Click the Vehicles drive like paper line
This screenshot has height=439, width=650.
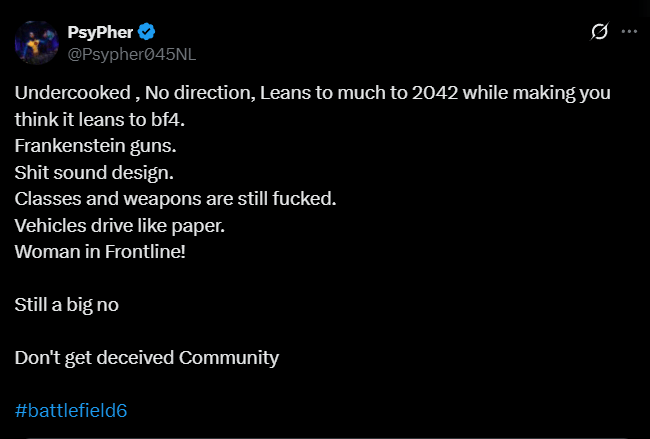pyautogui.click(x=120, y=226)
